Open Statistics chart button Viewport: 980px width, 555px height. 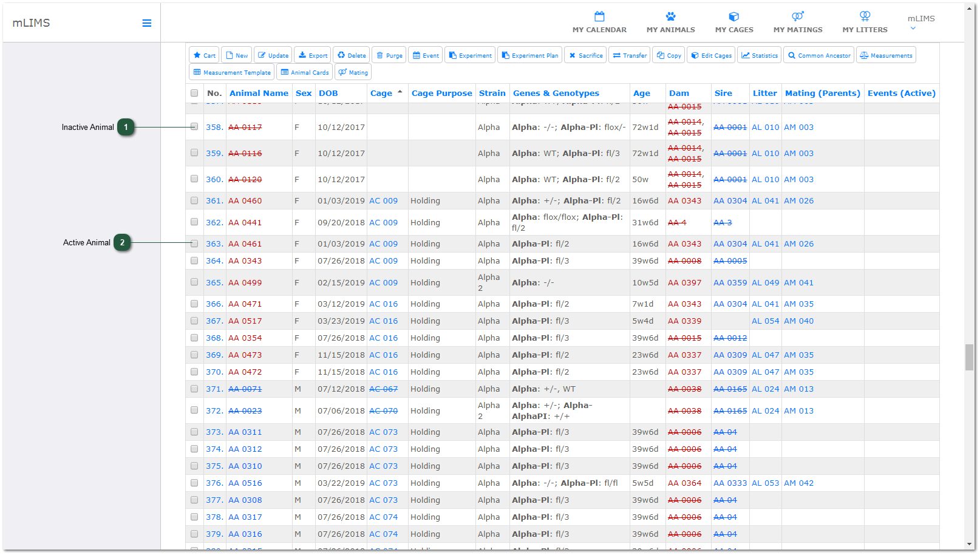(759, 55)
